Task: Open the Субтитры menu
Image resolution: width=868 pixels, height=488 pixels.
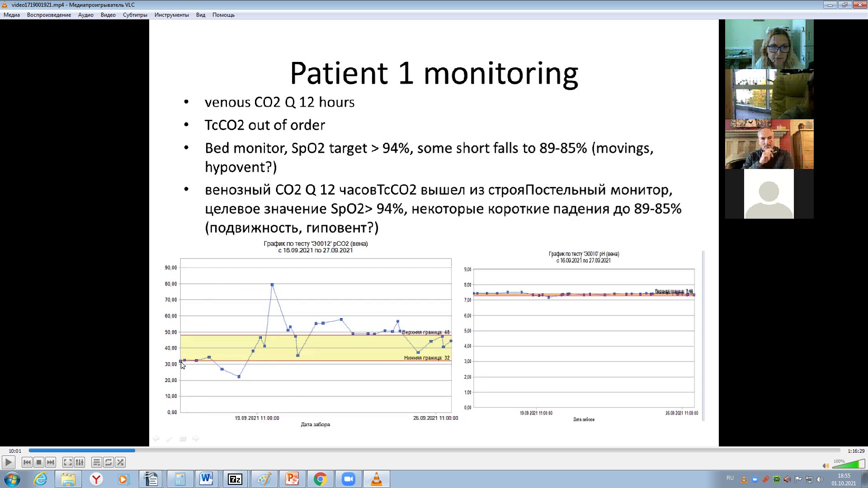Action: pos(135,15)
